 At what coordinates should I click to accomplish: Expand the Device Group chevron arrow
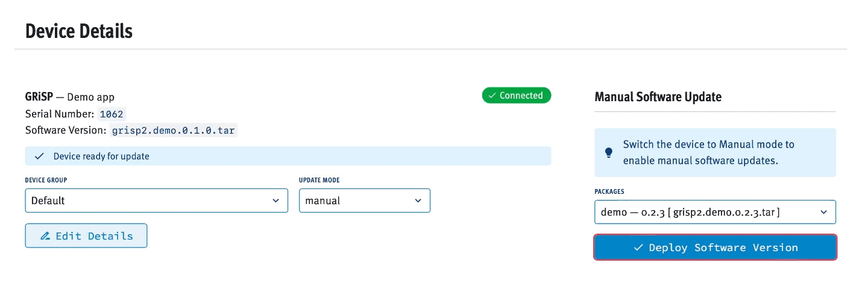coord(275,200)
